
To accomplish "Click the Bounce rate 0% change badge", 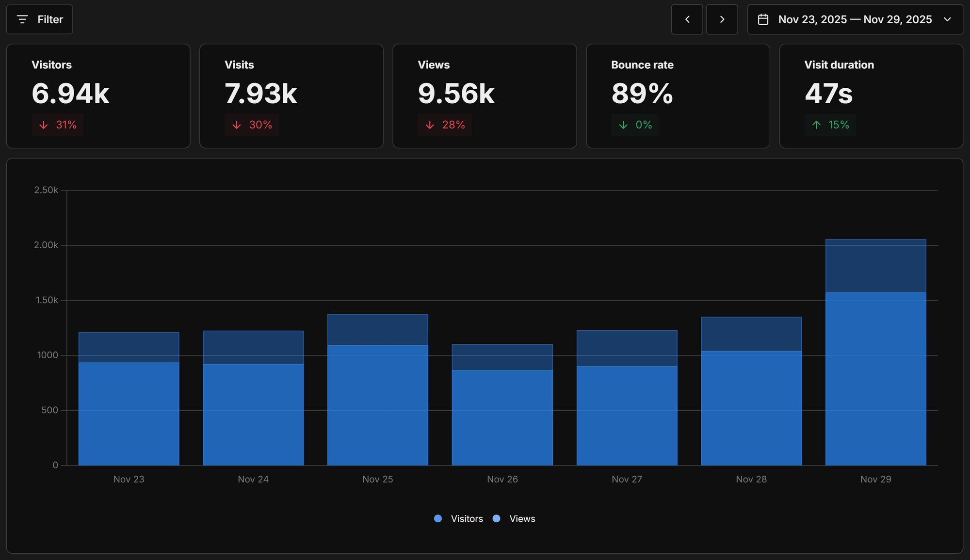I will (x=635, y=125).
